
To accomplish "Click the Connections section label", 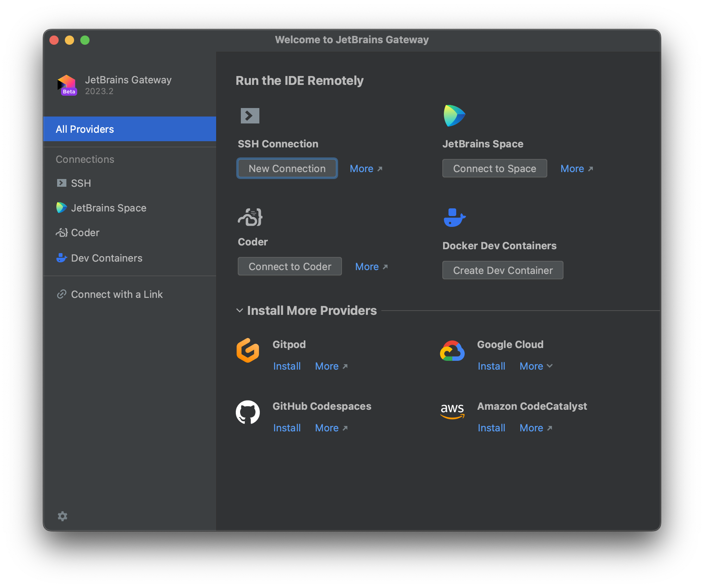I will 85,159.
